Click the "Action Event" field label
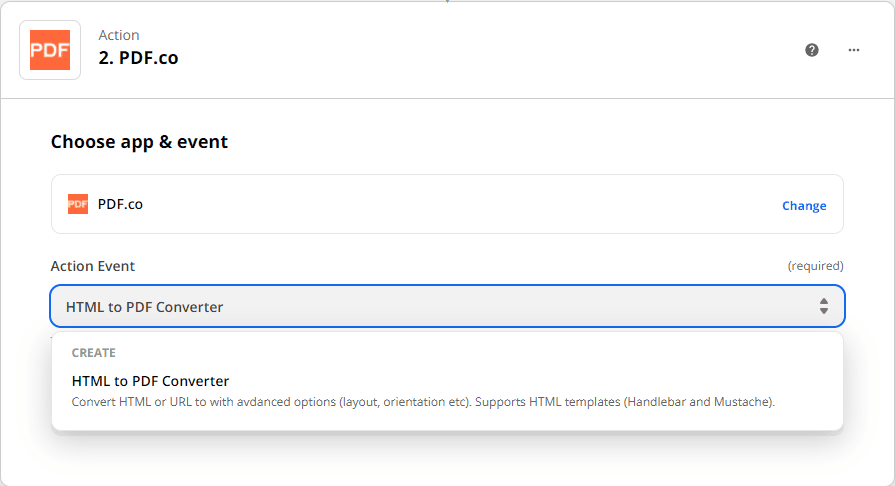895x486 pixels. coord(93,266)
